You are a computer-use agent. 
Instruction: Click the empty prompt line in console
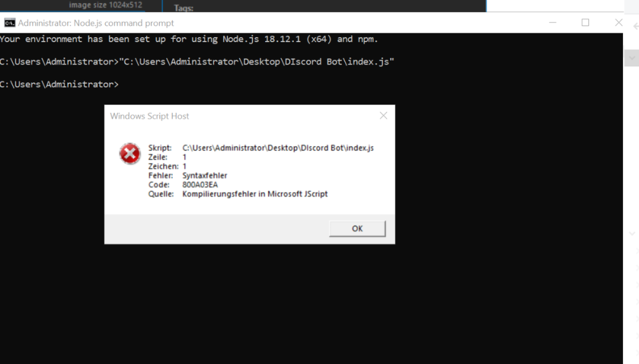pyautogui.click(x=59, y=84)
